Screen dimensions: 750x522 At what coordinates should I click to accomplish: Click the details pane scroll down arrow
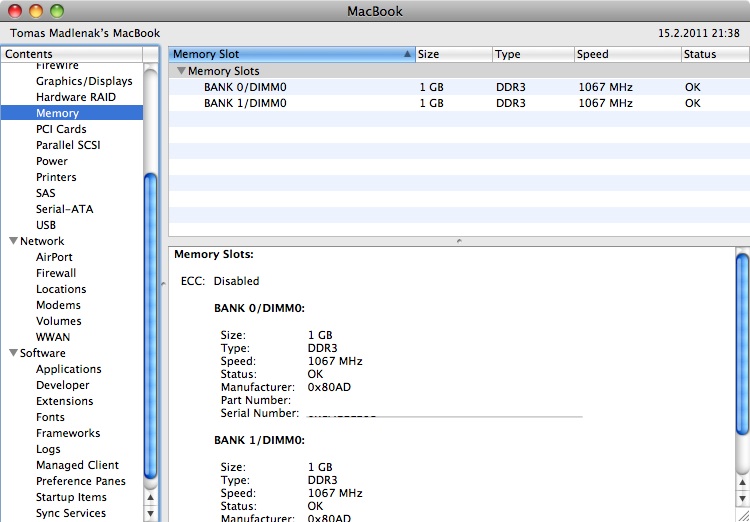pos(742,498)
